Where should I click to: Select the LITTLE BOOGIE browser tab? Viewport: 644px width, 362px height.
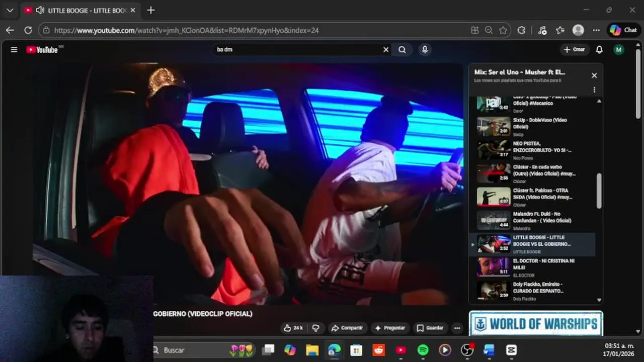click(79, 10)
